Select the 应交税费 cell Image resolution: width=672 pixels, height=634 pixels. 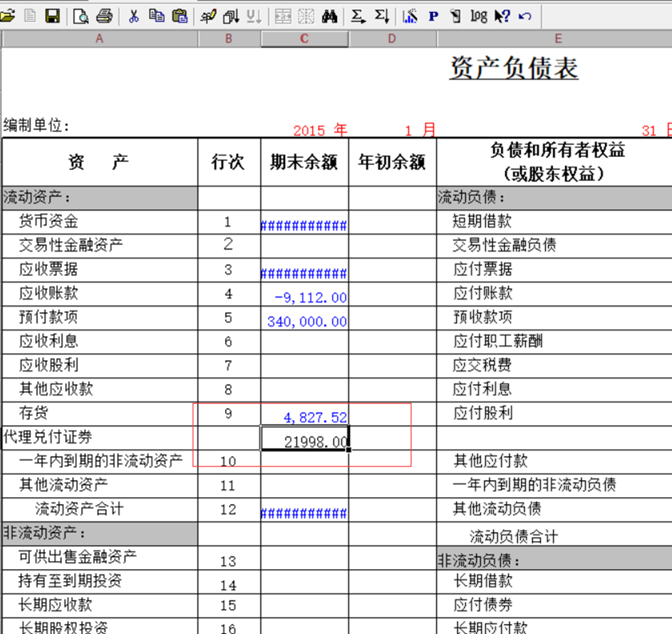[554, 366]
